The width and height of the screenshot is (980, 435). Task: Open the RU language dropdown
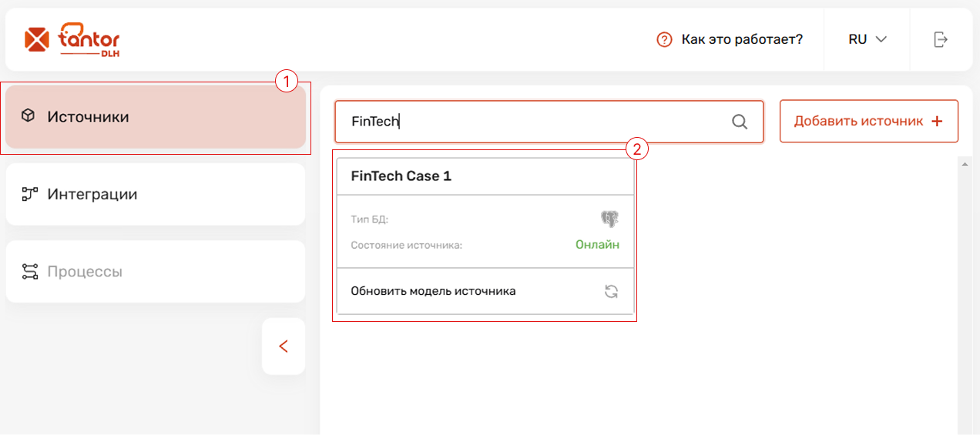point(868,39)
